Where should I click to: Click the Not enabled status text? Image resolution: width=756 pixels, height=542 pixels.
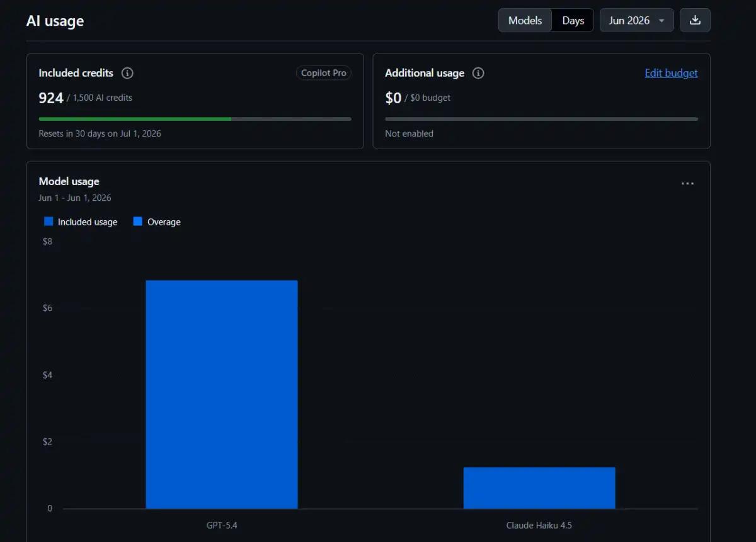click(409, 133)
